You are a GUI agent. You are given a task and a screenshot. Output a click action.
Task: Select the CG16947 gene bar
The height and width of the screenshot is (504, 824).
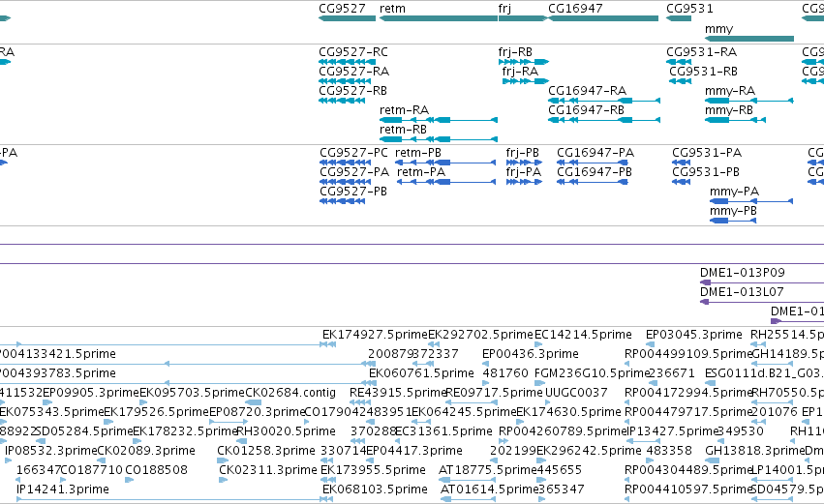click(603, 18)
